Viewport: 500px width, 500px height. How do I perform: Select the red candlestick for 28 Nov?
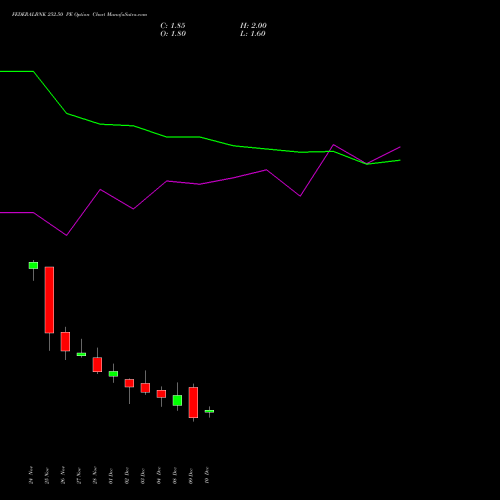coord(97,364)
